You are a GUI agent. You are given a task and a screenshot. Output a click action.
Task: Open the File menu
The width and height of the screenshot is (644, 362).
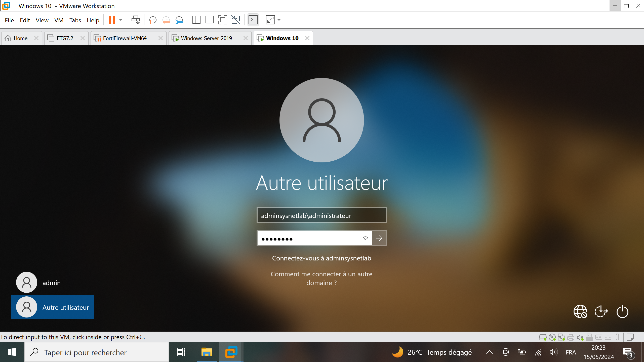pos(9,20)
